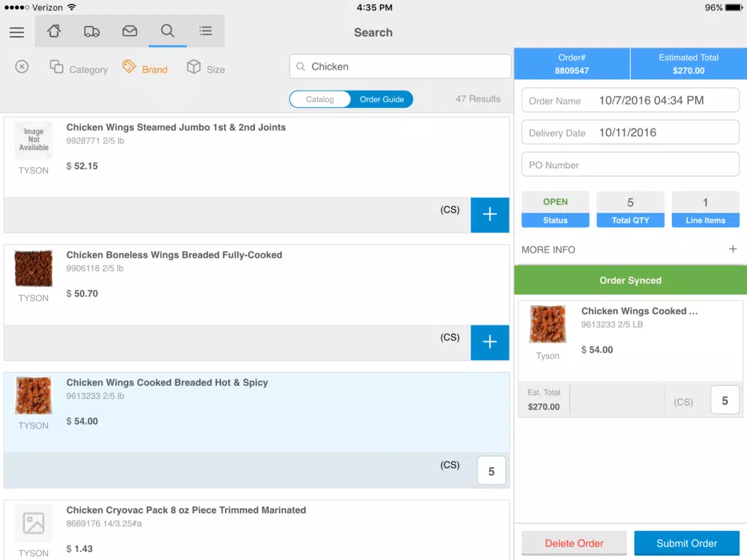Screen dimensions: 747x560
Task: Expand MORE INFO with plus icon
Action: tap(733, 249)
